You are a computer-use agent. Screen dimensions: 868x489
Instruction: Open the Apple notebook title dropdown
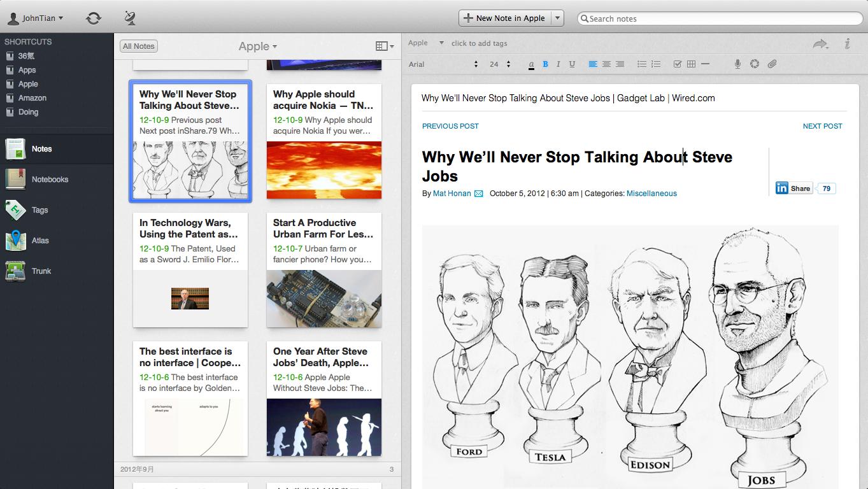pyautogui.click(x=258, y=46)
